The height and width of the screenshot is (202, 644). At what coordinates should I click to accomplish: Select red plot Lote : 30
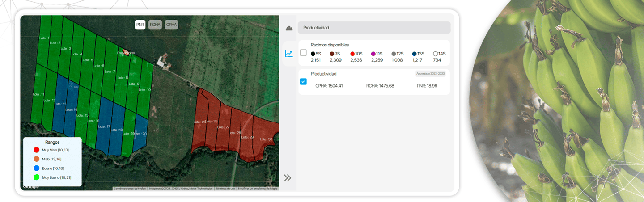pos(267,139)
